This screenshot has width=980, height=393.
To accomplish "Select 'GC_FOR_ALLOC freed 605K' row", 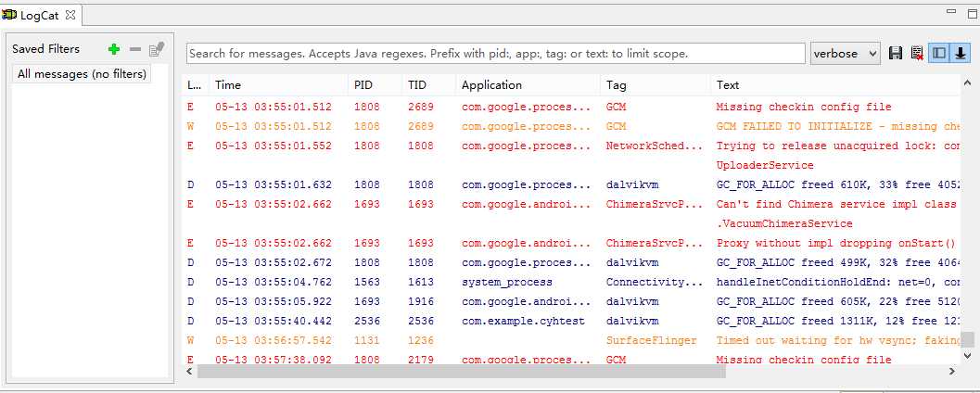I will pos(571,301).
